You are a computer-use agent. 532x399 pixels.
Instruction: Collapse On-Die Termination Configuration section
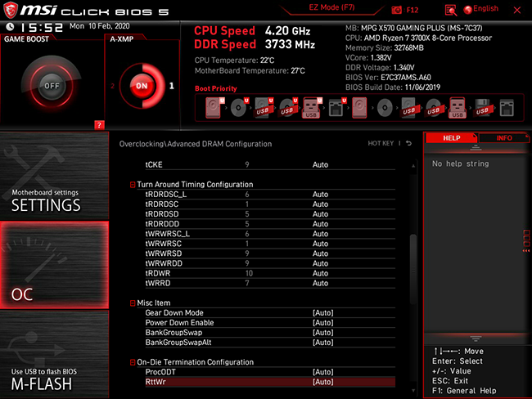[133, 362]
